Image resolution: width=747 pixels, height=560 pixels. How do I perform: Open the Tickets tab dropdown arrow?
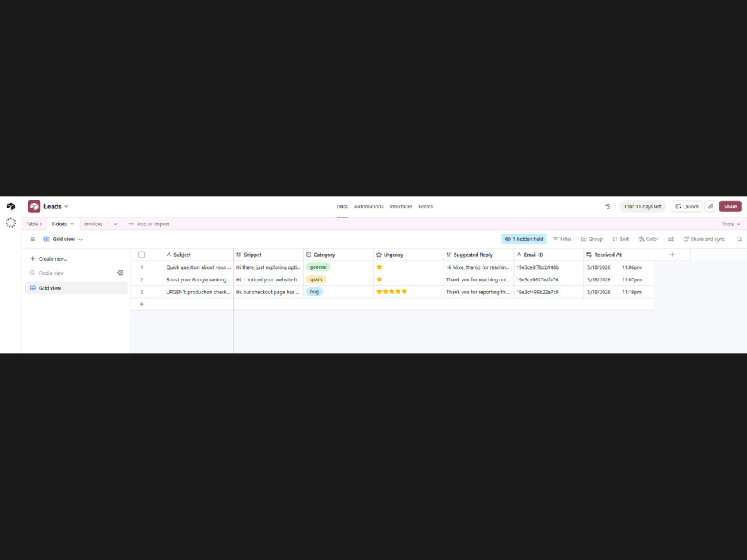(72, 224)
